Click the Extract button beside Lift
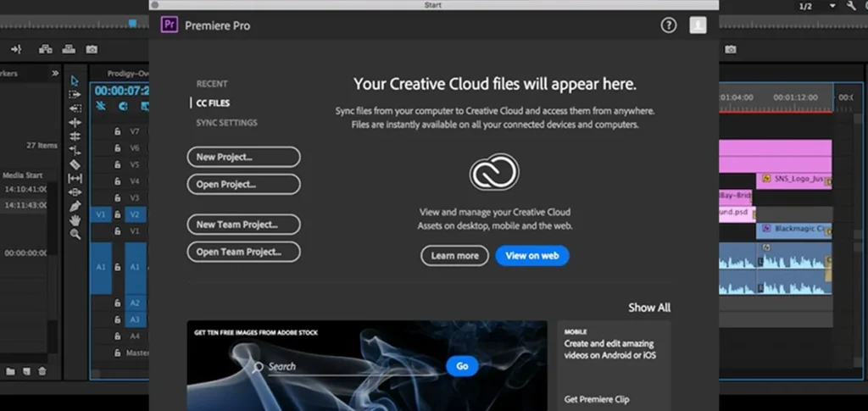This screenshot has height=411, width=868. 69,50
